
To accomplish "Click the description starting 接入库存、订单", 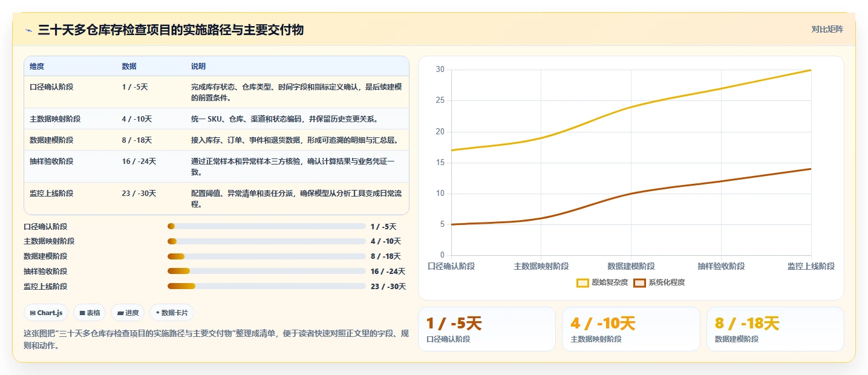I will [295, 140].
